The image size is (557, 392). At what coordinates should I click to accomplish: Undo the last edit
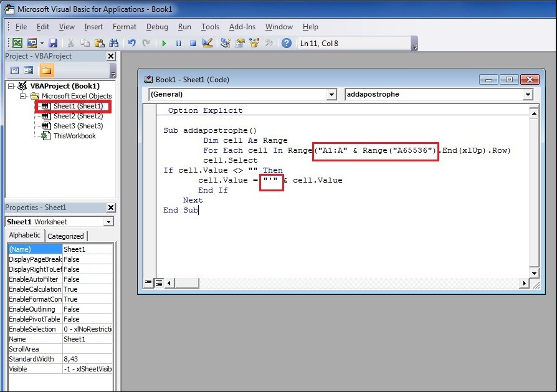[132, 43]
